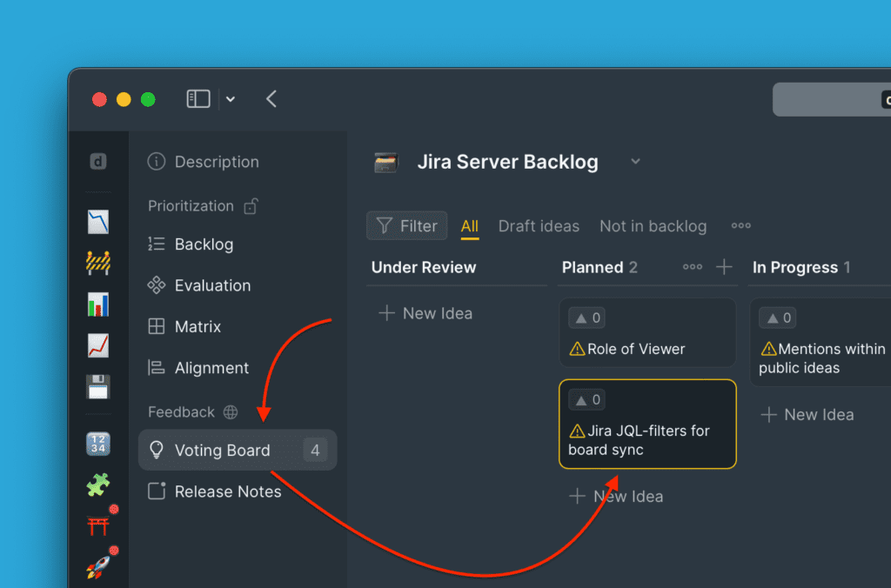Open the Jira JQL-filters idea card
Image resolution: width=891 pixels, height=588 pixels.
(x=647, y=440)
